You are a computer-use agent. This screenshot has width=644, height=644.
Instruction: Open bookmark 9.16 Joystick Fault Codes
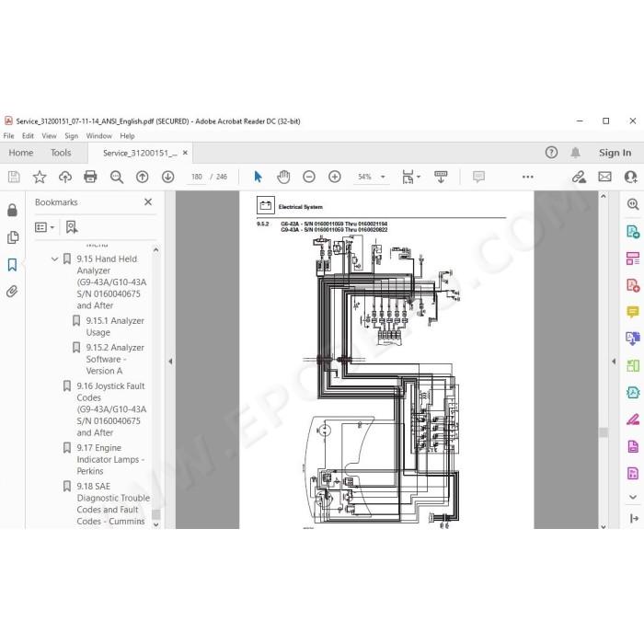click(111, 409)
